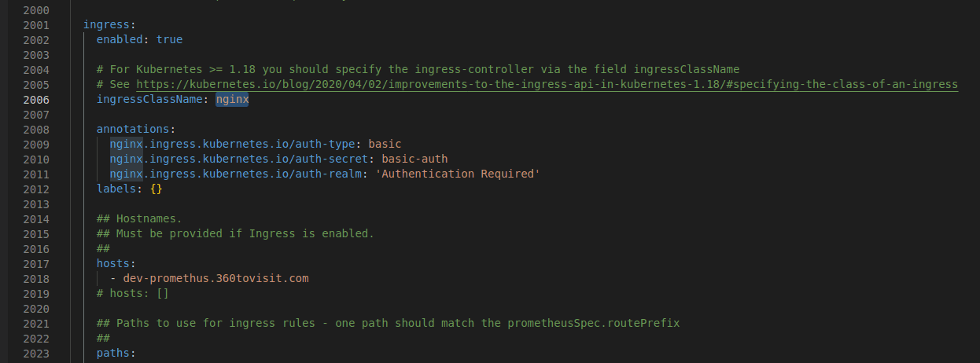Place cursor on the "ingressClassName" key
The height and width of the screenshot is (363, 980).
[x=152, y=100]
